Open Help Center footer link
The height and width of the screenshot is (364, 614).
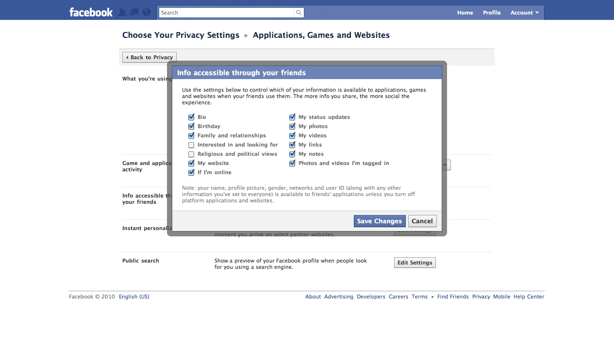529,297
